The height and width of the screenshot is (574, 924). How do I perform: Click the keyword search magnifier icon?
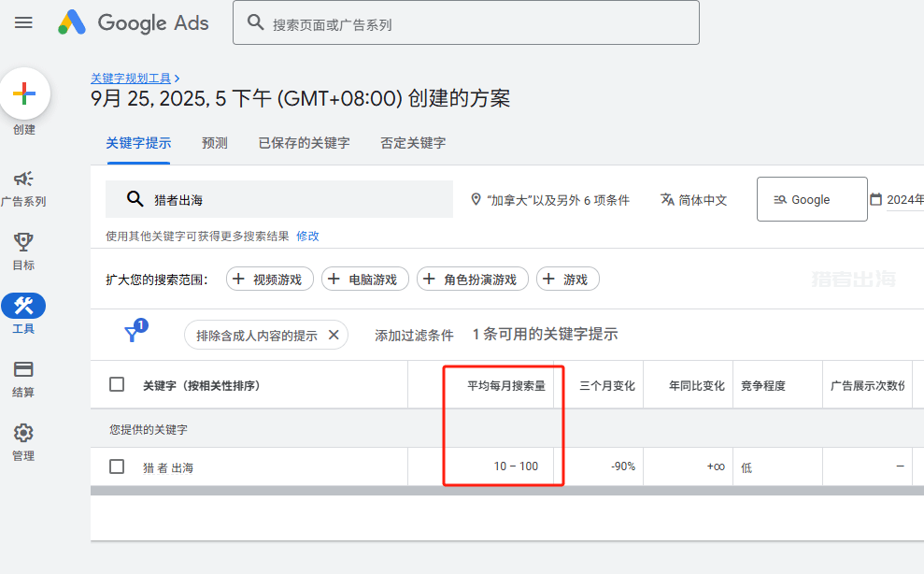(x=135, y=199)
